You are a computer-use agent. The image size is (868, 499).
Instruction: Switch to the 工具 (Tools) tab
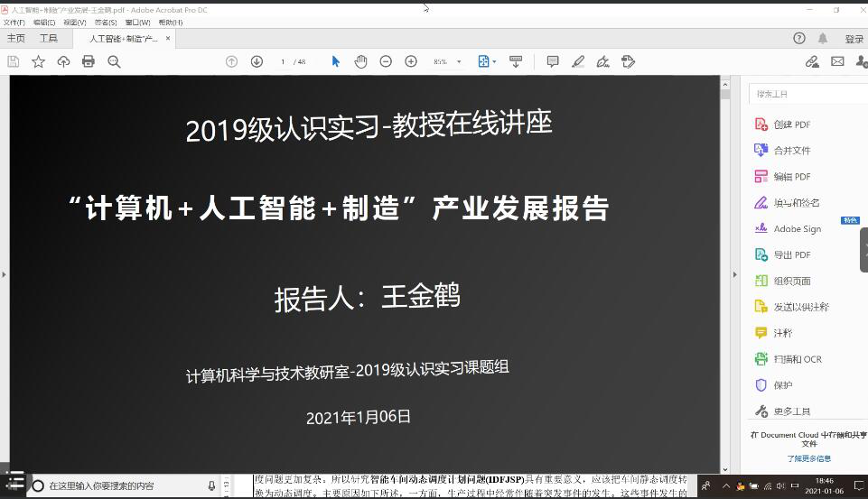tap(48, 39)
